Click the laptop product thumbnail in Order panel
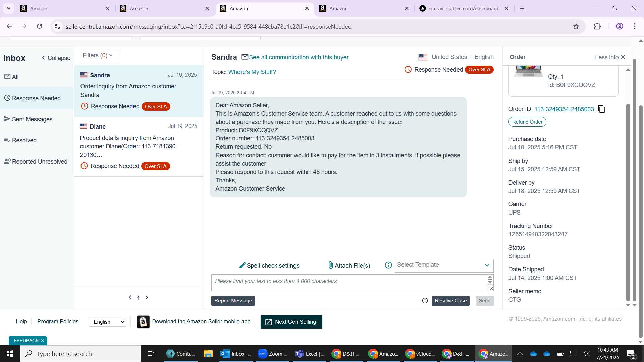This screenshot has height=362, width=644. [528, 71]
